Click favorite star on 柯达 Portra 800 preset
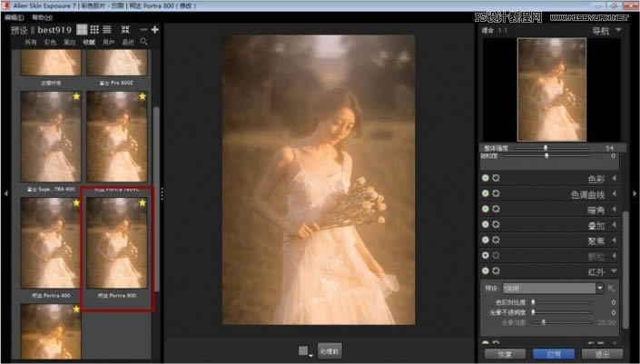 [143, 204]
